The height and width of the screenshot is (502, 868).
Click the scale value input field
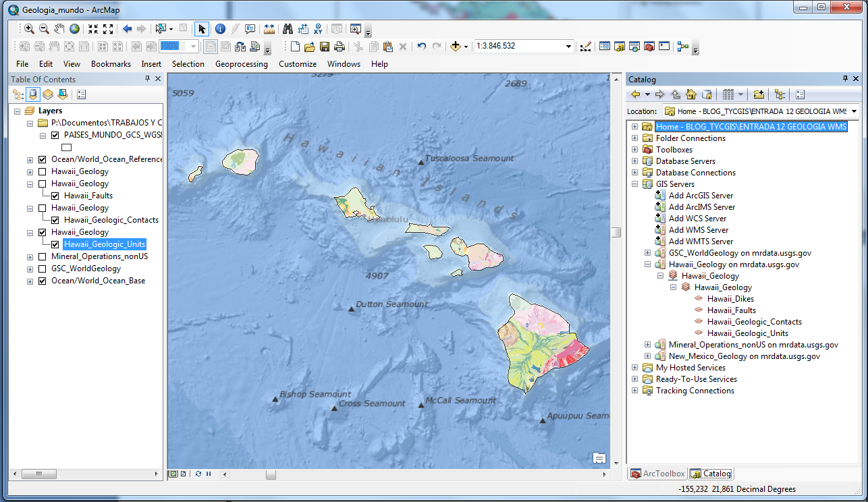[518, 47]
